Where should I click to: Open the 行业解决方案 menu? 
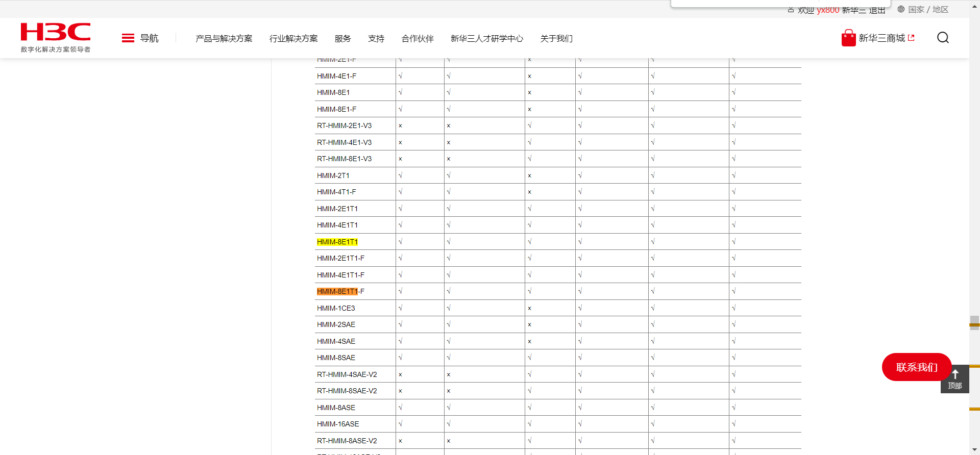293,39
